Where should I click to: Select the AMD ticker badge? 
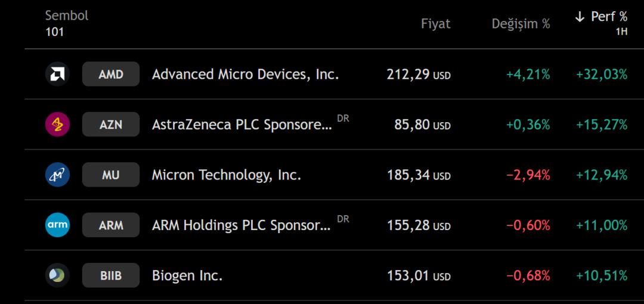click(111, 75)
